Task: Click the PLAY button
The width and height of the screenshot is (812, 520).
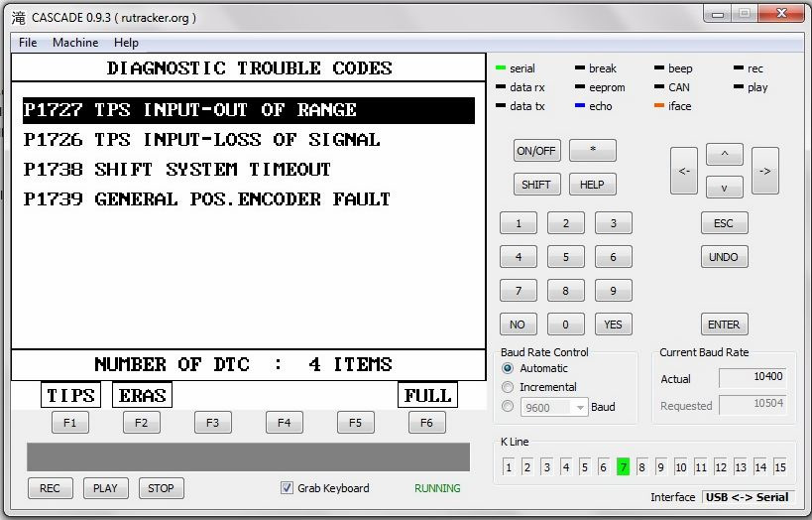Action: click(106, 488)
